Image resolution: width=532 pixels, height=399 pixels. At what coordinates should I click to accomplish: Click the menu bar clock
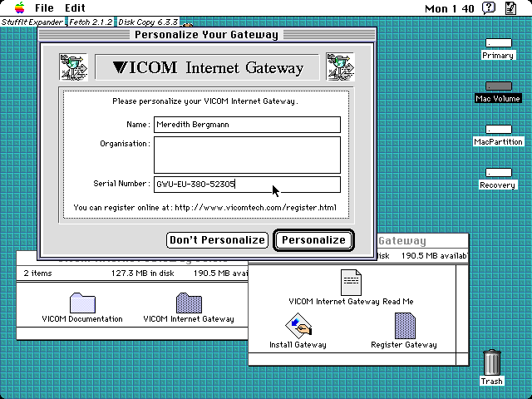pyautogui.click(x=449, y=8)
